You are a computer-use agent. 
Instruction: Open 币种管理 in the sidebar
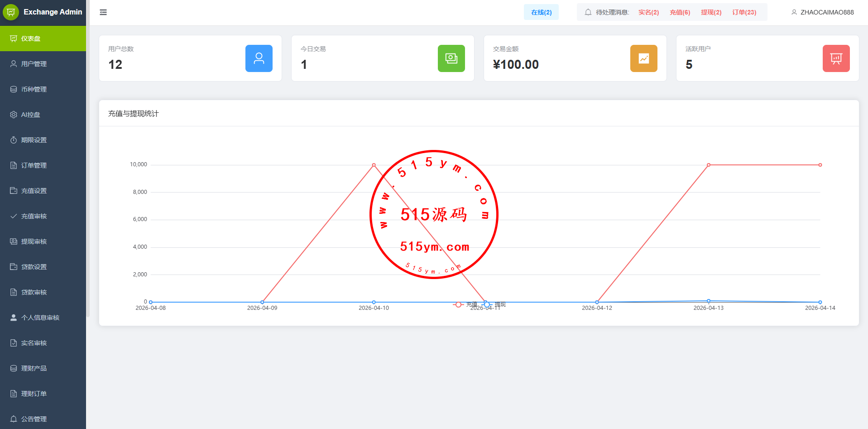click(x=34, y=89)
